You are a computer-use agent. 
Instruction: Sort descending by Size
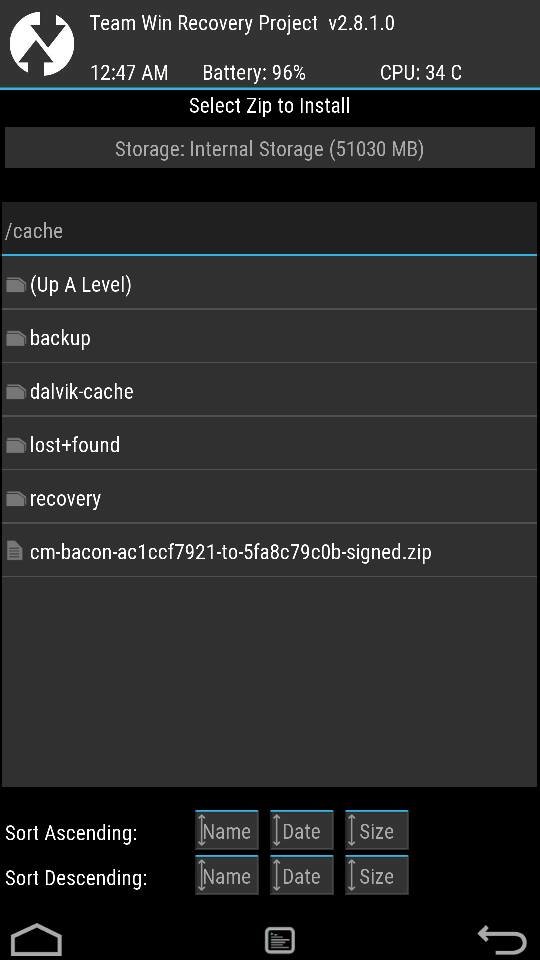point(377,876)
